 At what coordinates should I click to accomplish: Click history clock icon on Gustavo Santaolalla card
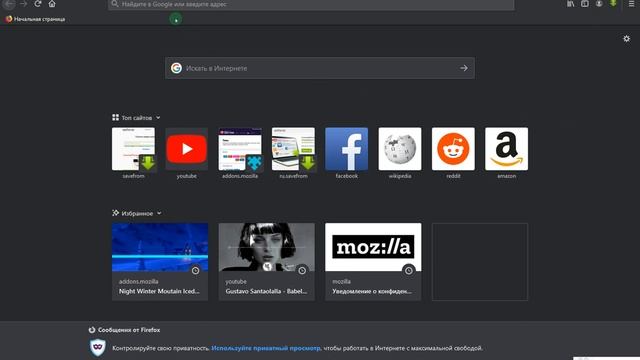(302, 271)
